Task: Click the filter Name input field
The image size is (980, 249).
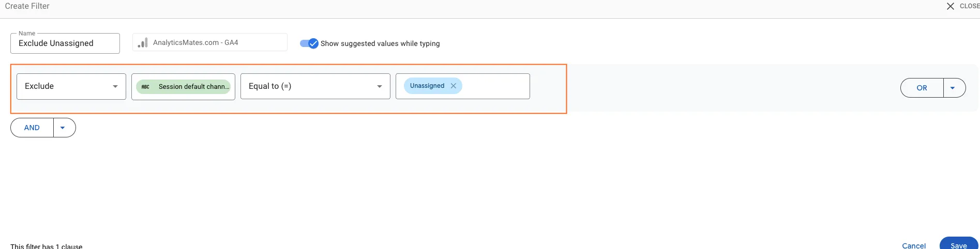Action: [65, 43]
